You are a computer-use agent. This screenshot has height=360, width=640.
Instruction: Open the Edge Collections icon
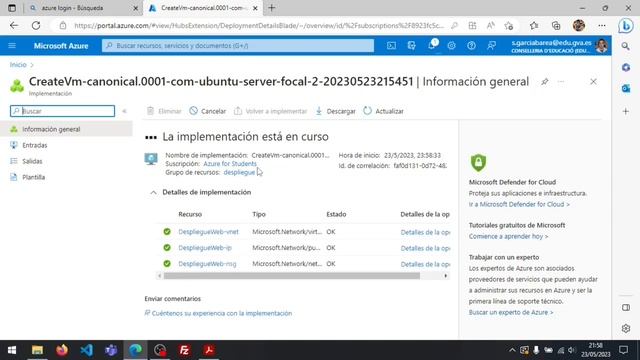pos(556,26)
